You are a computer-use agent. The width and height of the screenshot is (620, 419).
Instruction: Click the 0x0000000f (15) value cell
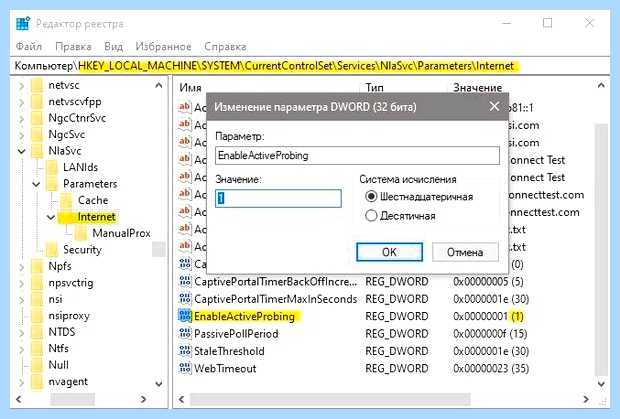(490, 333)
